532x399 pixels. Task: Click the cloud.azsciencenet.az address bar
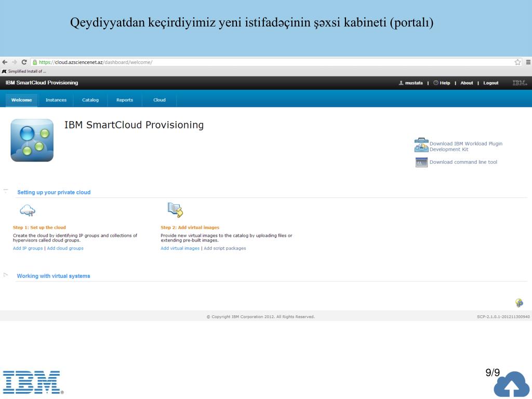pos(271,62)
